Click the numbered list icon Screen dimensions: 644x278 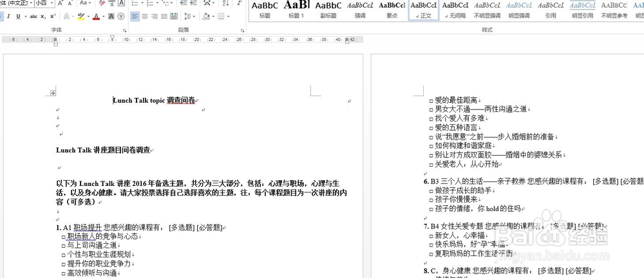tap(150, 3)
